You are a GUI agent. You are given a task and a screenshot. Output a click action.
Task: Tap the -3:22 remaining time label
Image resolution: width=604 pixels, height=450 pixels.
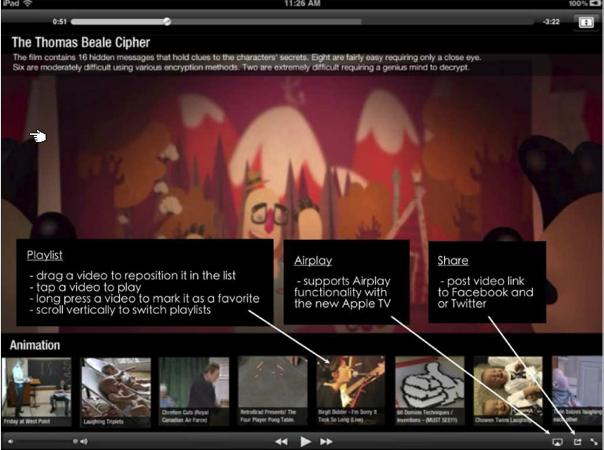coord(551,22)
